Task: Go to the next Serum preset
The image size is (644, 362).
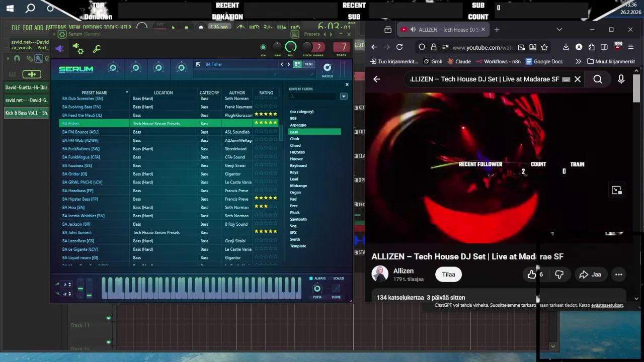Action: [288, 64]
